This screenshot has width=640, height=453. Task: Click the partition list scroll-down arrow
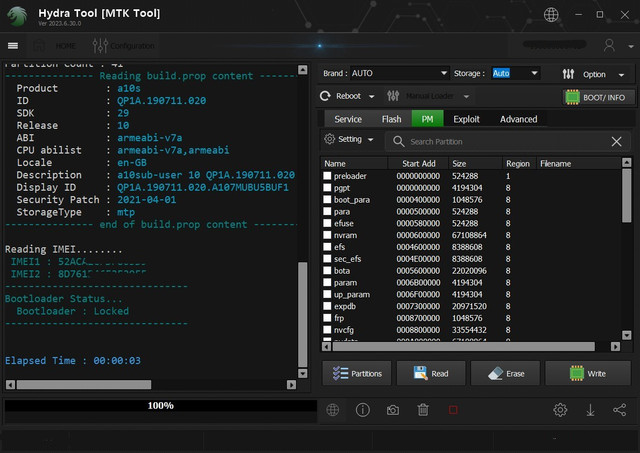[x=627, y=335]
